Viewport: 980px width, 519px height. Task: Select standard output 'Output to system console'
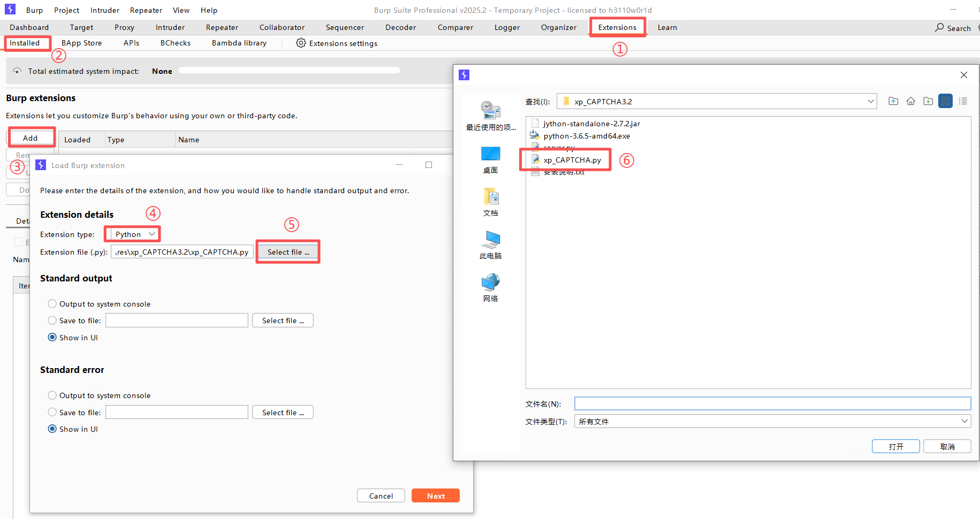pyautogui.click(x=52, y=304)
